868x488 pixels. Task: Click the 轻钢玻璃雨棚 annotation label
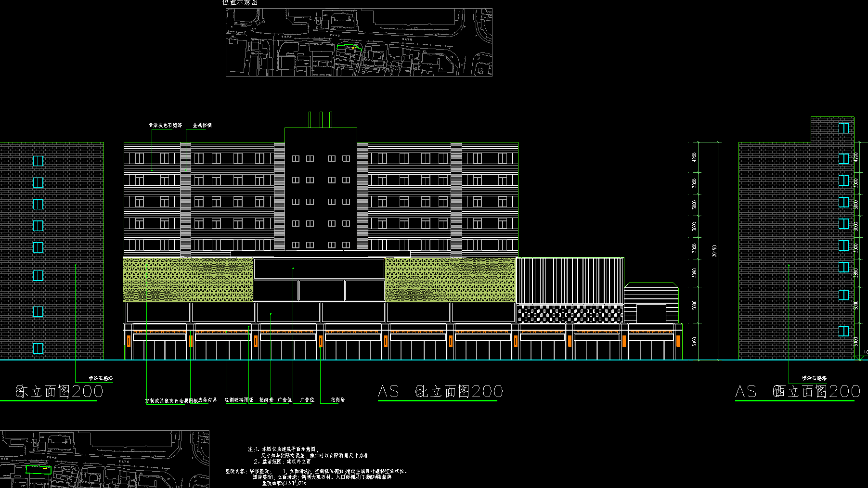pyautogui.click(x=239, y=400)
